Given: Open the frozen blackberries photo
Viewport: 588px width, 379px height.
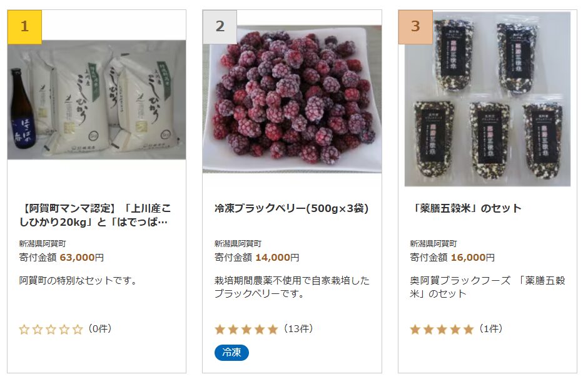Looking at the screenshot, I should (292, 99).
